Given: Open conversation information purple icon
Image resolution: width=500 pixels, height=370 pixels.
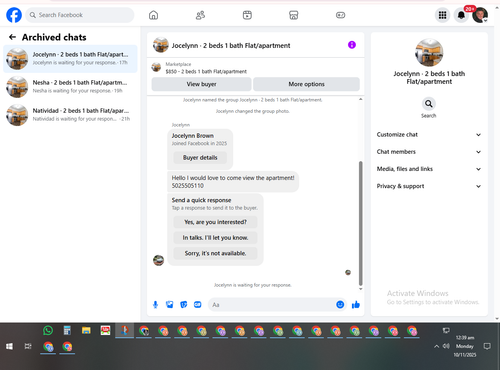Looking at the screenshot, I should coord(352,45).
